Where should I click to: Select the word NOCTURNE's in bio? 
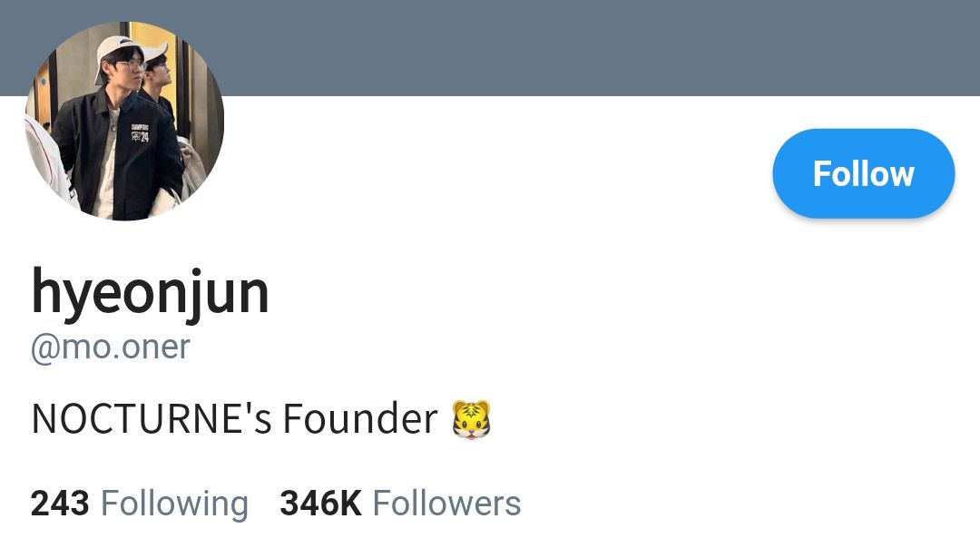pyautogui.click(x=152, y=418)
